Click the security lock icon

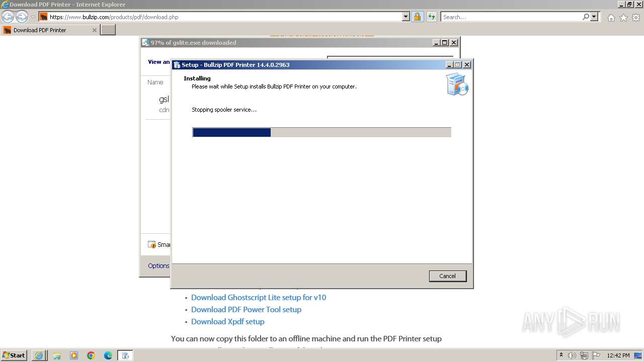tap(417, 17)
